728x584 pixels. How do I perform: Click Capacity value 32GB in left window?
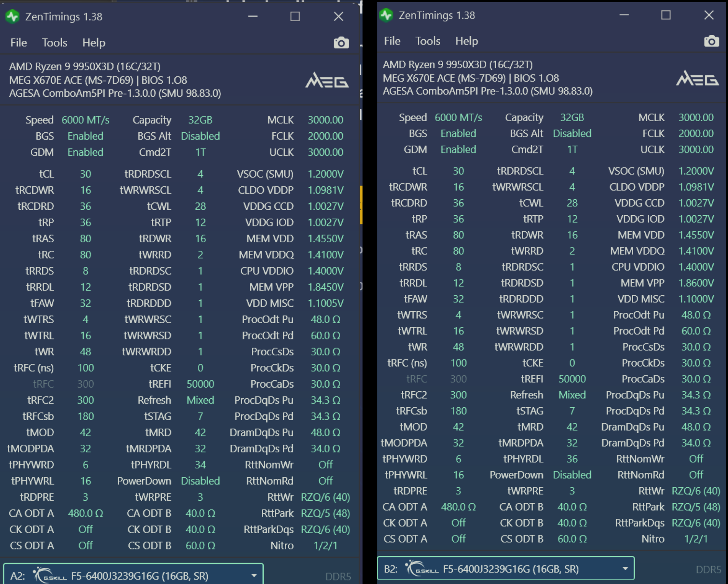point(200,120)
